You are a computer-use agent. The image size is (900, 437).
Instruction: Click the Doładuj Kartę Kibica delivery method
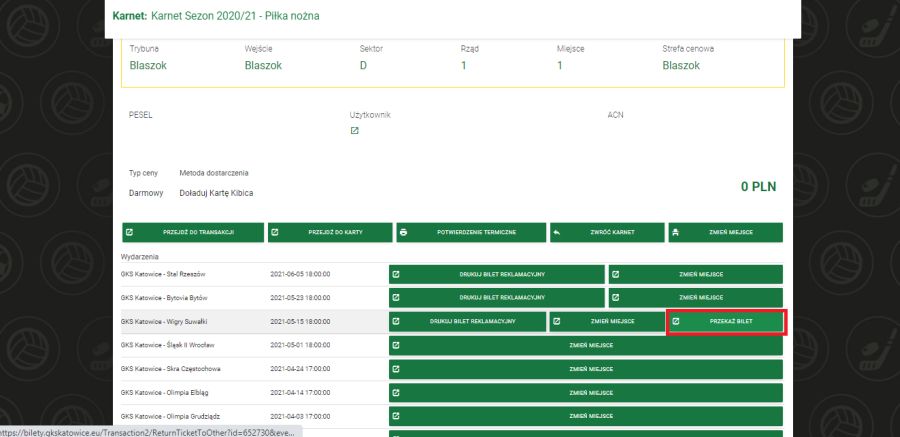(x=216, y=194)
